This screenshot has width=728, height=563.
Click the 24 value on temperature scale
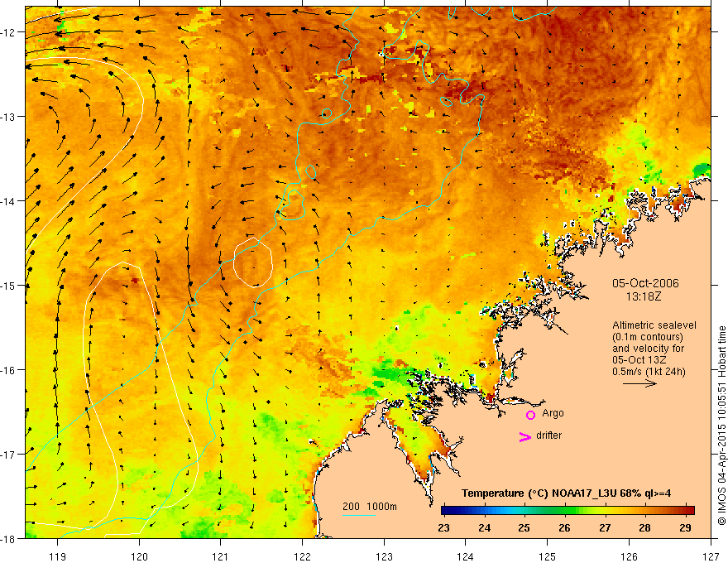coord(484,527)
